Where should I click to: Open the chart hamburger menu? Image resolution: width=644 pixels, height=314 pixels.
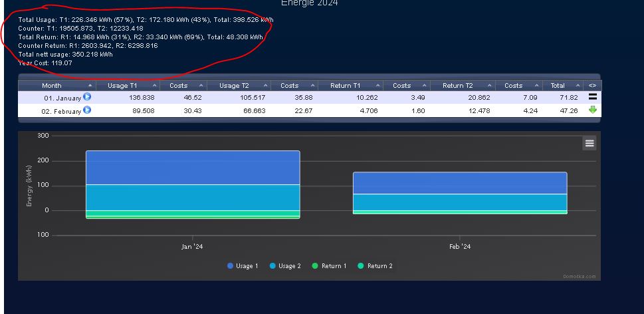590,143
